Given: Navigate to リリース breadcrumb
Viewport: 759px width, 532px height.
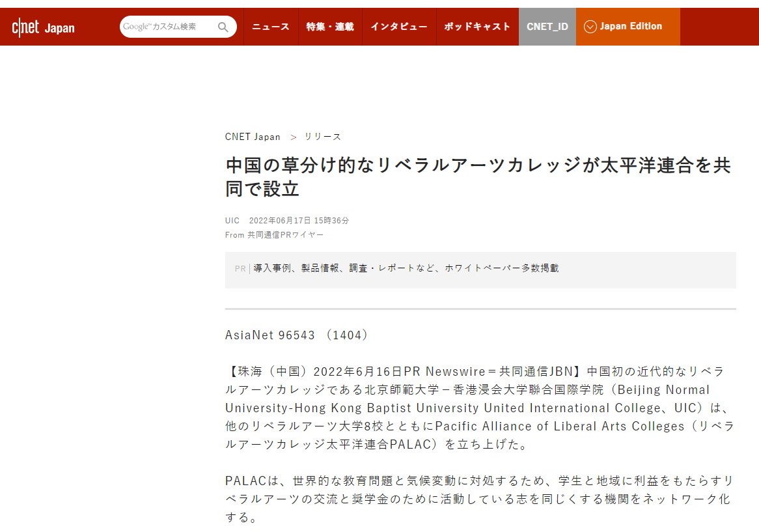Looking at the screenshot, I should click(323, 137).
